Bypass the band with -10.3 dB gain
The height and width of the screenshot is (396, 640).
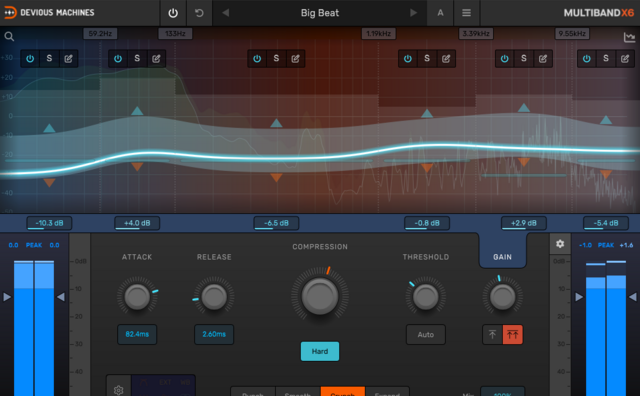tap(30, 58)
